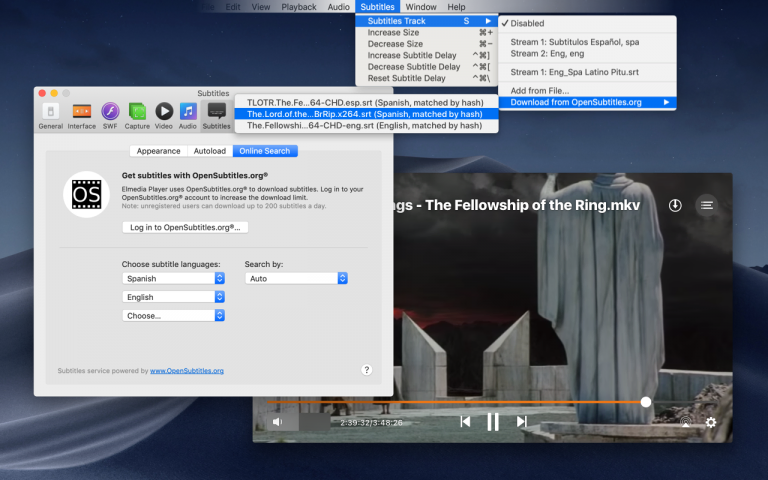Image resolution: width=768 pixels, height=480 pixels.
Task: Open the Playback menu
Action: pos(299,7)
